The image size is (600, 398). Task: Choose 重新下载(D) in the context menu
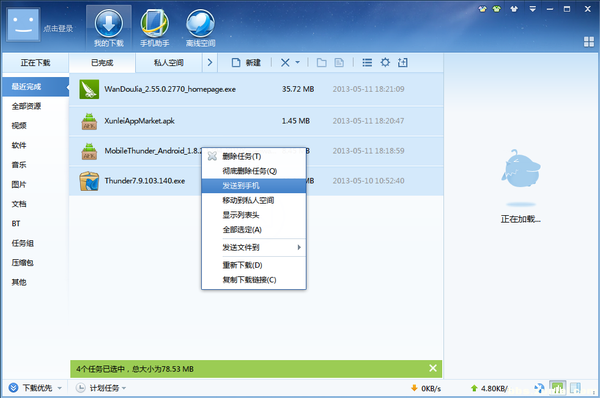click(254, 265)
